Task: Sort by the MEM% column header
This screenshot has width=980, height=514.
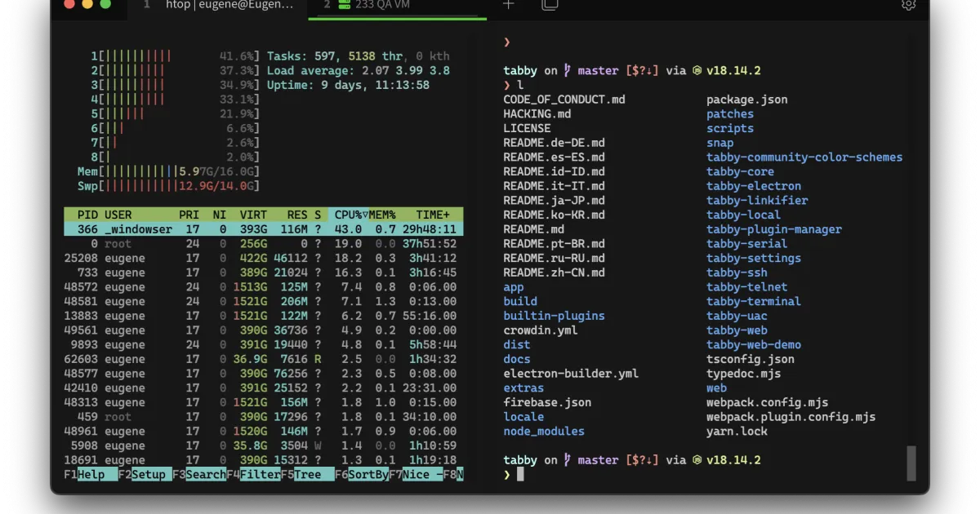Action: coord(382,215)
